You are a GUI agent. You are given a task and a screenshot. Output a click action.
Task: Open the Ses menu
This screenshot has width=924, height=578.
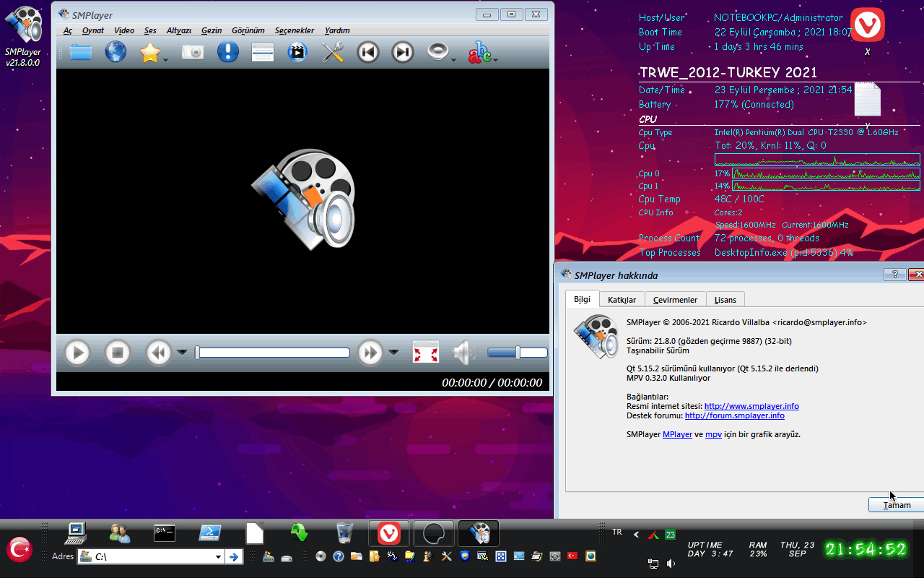point(150,30)
